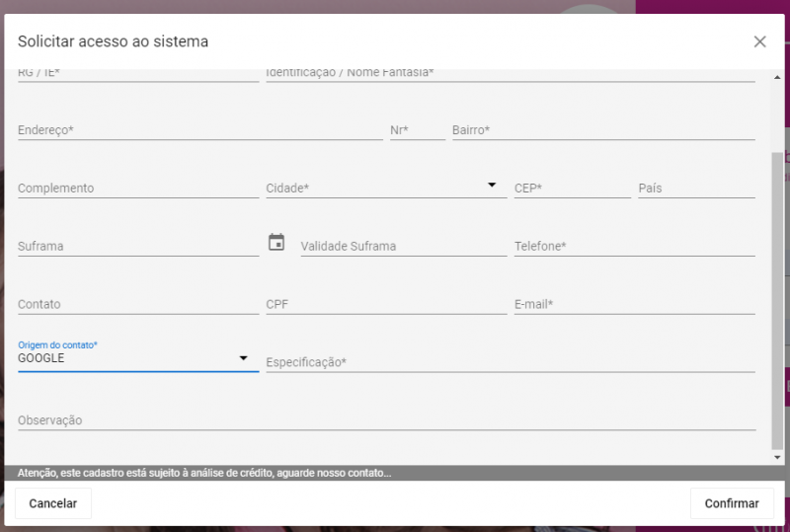Focus the Nr address number field
The width and height of the screenshot is (790, 532).
(417, 130)
